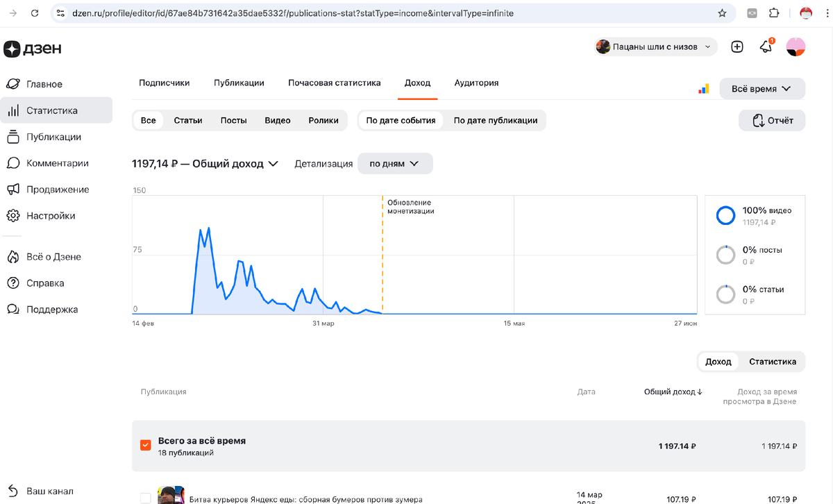This screenshot has width=833, height=504.
Task: Click the 0% статьи ring indicator
Action: [725, 295]
